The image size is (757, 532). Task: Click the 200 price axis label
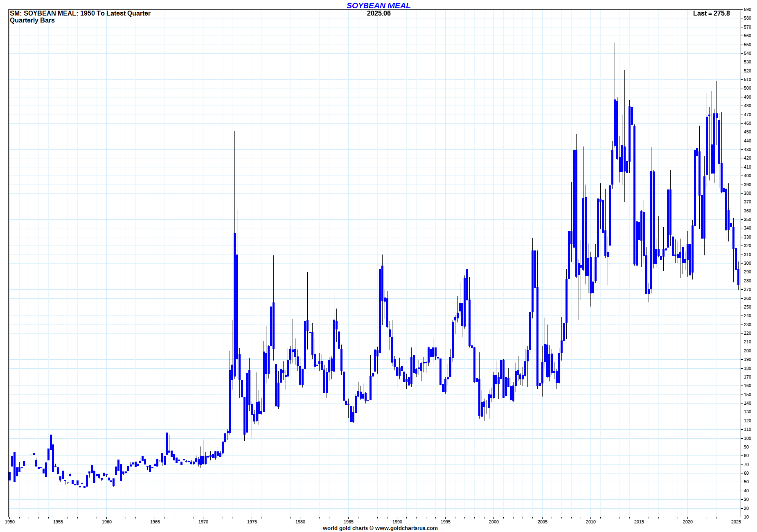tap(748, 351)
